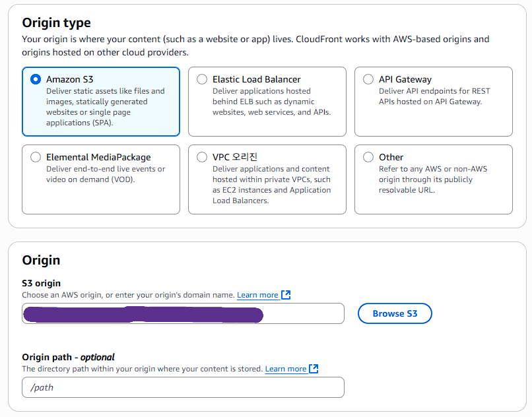Click the Browse S3 button

click(395, 313)
